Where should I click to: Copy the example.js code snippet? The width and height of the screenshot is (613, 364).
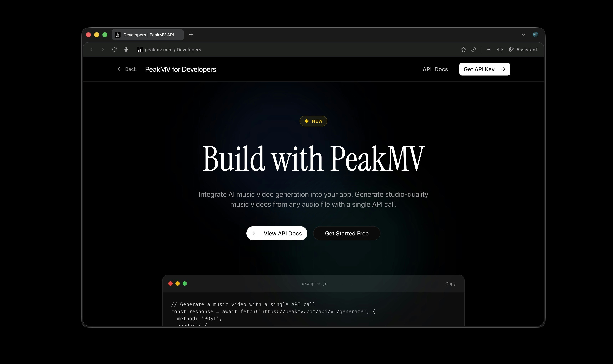pos(450,284)
